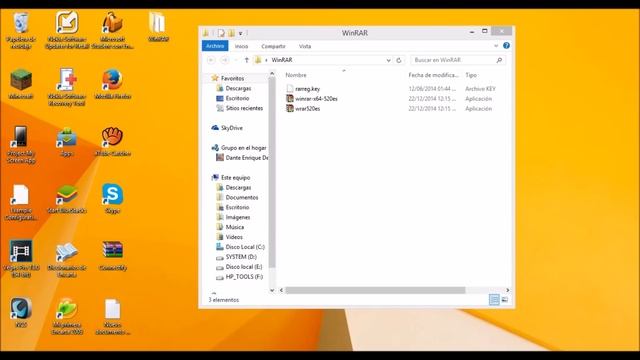Sort by the Nombre column header

coord(296,75)
